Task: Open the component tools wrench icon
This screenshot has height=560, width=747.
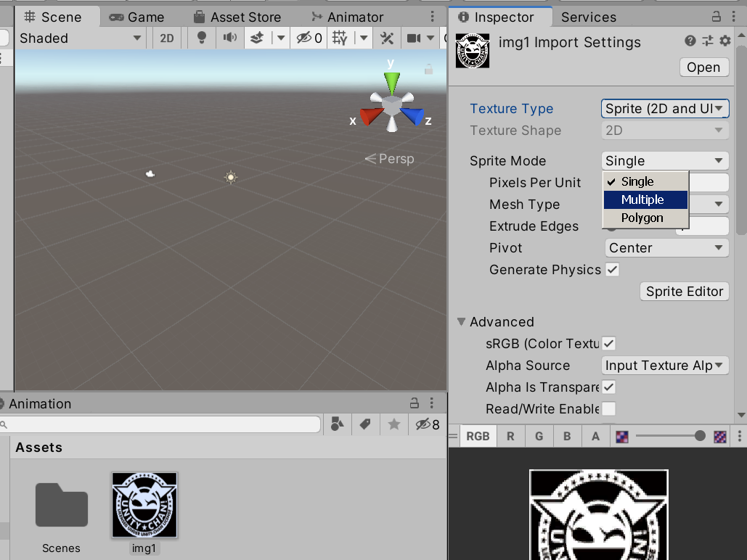Action: (386, 38)
